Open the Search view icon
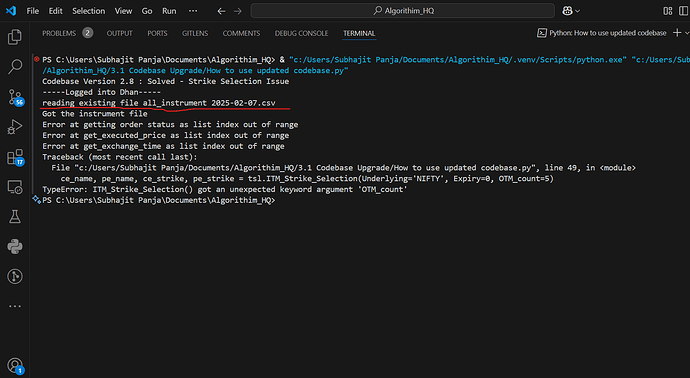 coord(15,67)
